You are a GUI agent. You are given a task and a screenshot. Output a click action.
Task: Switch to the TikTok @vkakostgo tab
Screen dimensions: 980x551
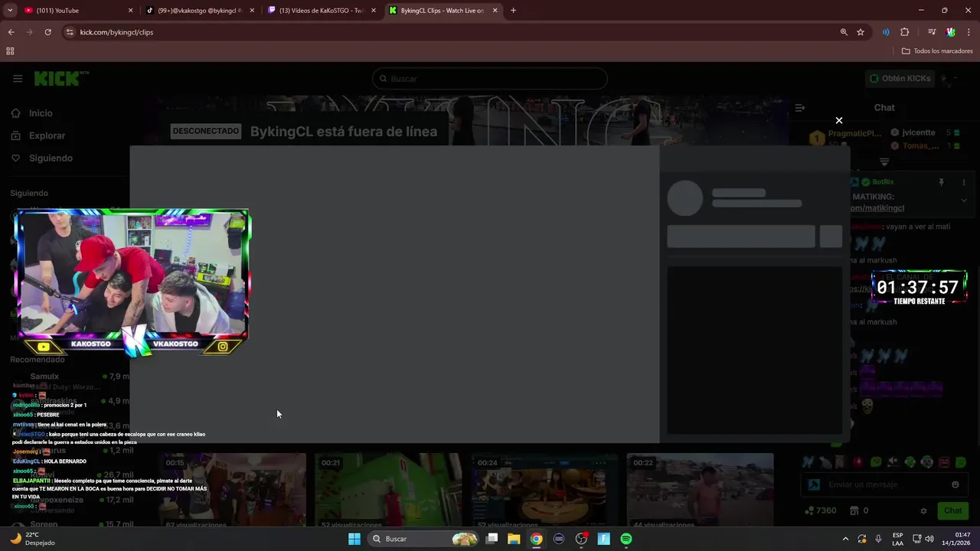pos(199,11)
